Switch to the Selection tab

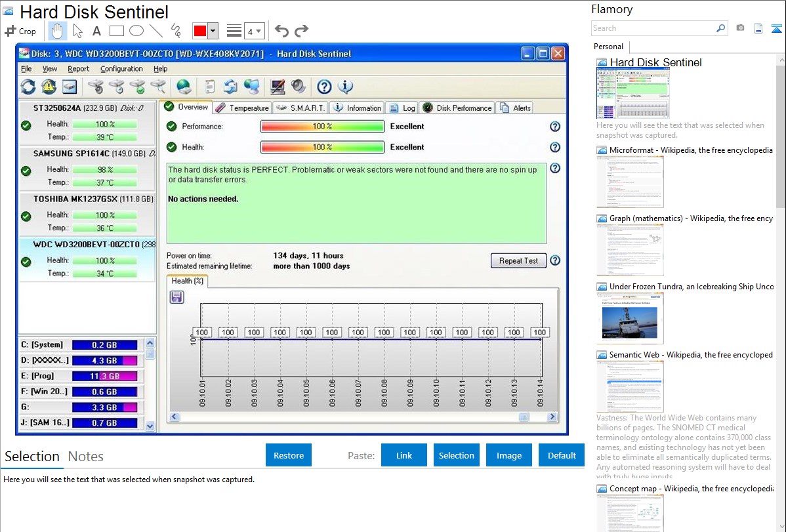pyautogui.click(x=32, y=457)
